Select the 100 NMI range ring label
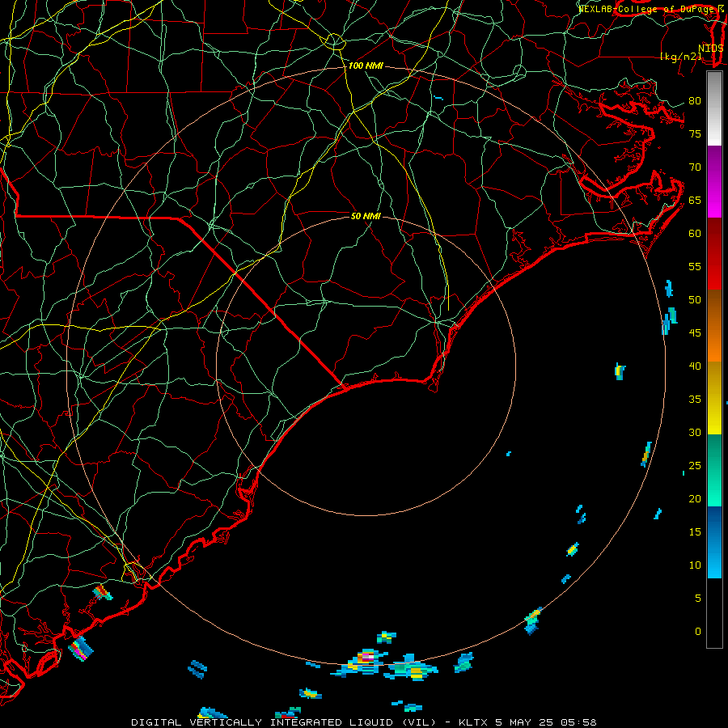Viewport: 728px width, 728px height. tap(366, 66)
